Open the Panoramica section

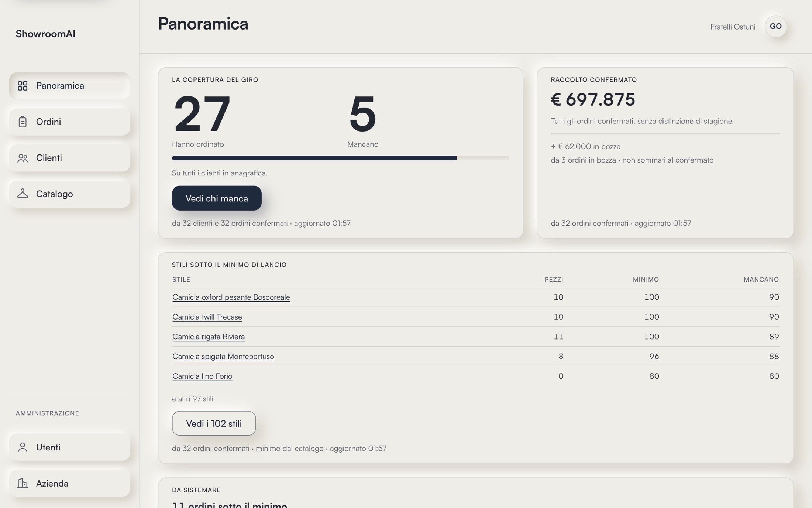tap(69, 86)
